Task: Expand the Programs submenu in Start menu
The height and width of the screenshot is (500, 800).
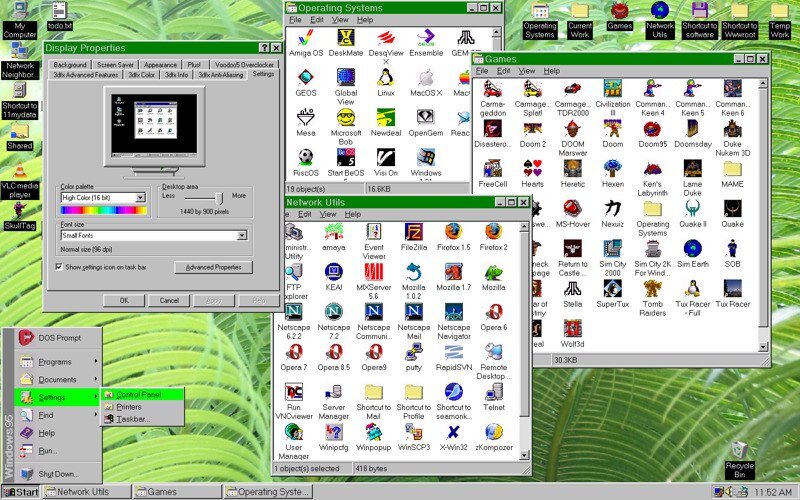Action: 57,362
